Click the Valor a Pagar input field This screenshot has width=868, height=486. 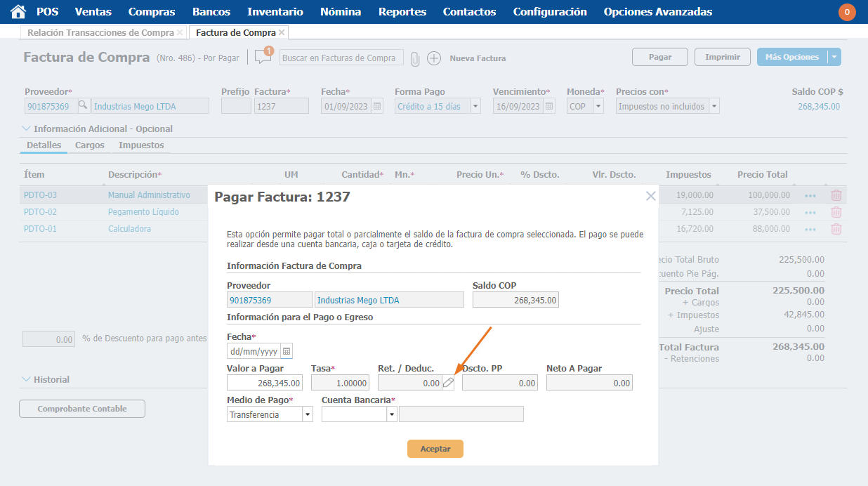265,383
